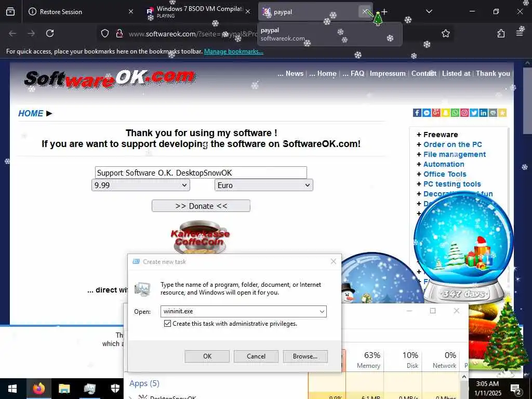Image resolution: width=532 pixels, height=399 pixels.
Task: Open File management category
Action: (x=454, y=154)
